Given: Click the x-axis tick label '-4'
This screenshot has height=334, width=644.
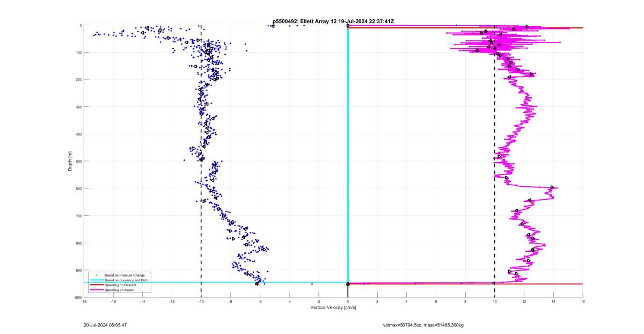Looking at the screenshot, I should click(289, 302).
